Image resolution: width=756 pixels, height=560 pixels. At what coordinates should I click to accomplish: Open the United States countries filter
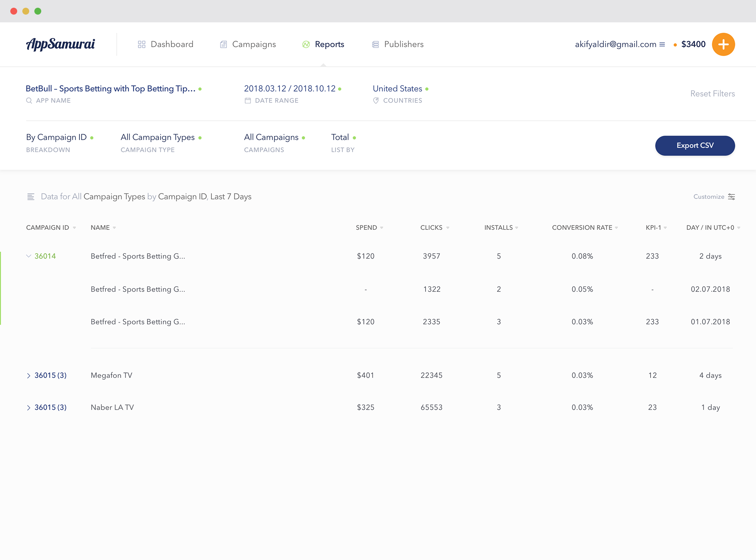coord(397,88)
